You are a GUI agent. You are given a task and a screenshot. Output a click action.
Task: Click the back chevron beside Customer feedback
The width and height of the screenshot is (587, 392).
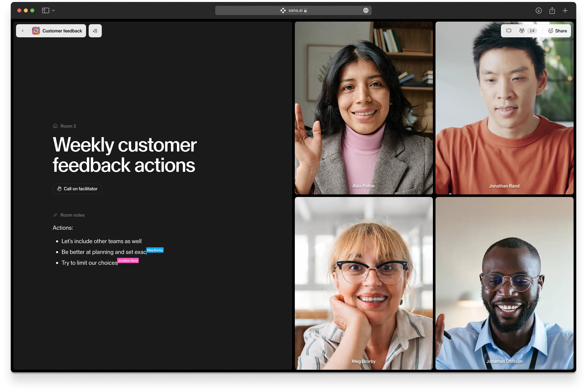23,31
